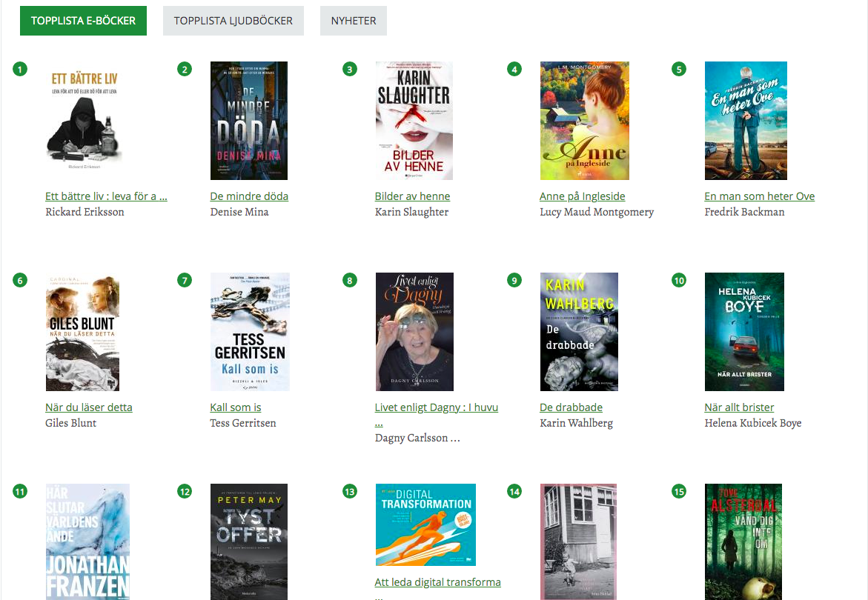
Task: Open the När allt brister title link
Action: [739, 407]
